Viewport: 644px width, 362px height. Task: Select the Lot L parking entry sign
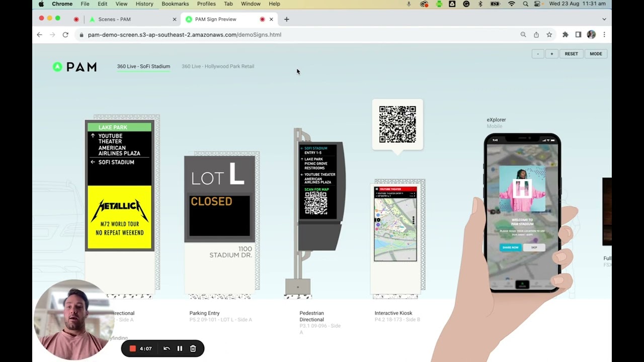(x=219, y=199)
